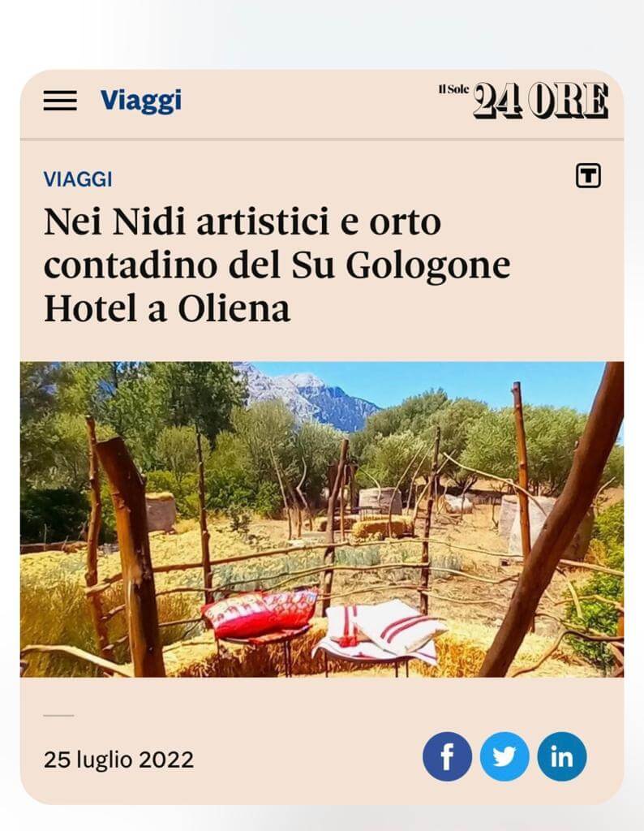Share the article on Twitter
Viewport: 644px width, 831px height.
(504, 756)
